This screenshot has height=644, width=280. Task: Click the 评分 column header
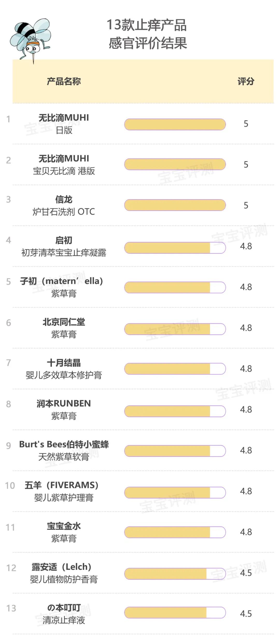[x=246, y=81]
